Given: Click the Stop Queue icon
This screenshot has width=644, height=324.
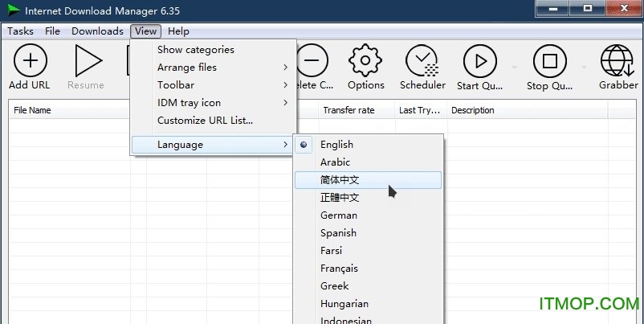Looking at the screenshot, I should point(549,61).
